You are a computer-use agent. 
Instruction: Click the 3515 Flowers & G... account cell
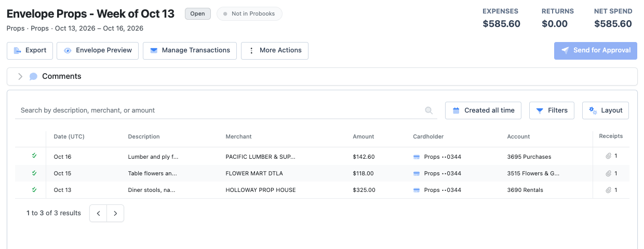point(533,173)
